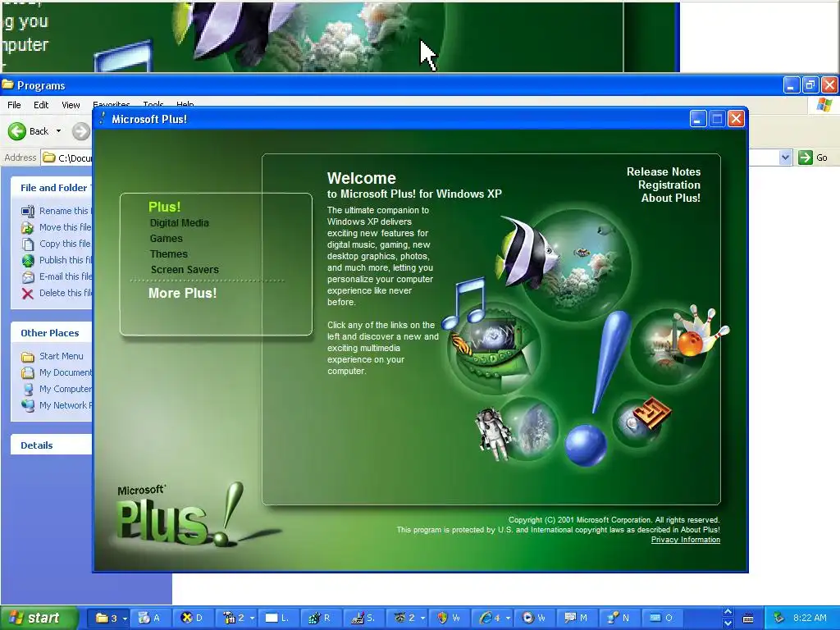
Task: Open the Themes section in Plus!
Action: point(169,254)
